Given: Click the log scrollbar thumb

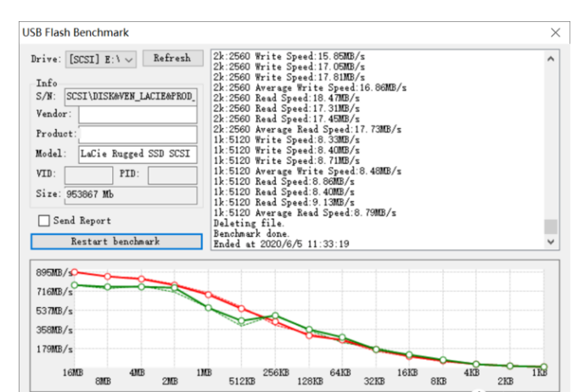Looking at the screenshot, I should click(551, 226).
